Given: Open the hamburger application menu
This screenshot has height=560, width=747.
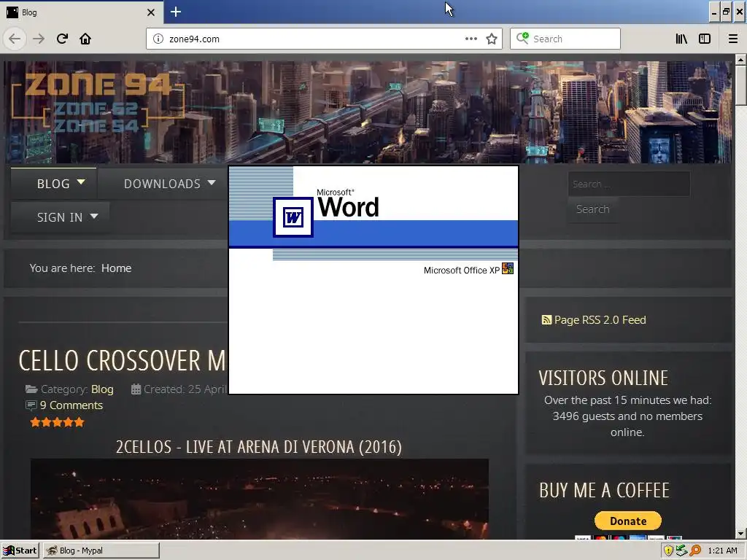Looking at the screenshot, I should pyautogui.click(x=733, y=39).
